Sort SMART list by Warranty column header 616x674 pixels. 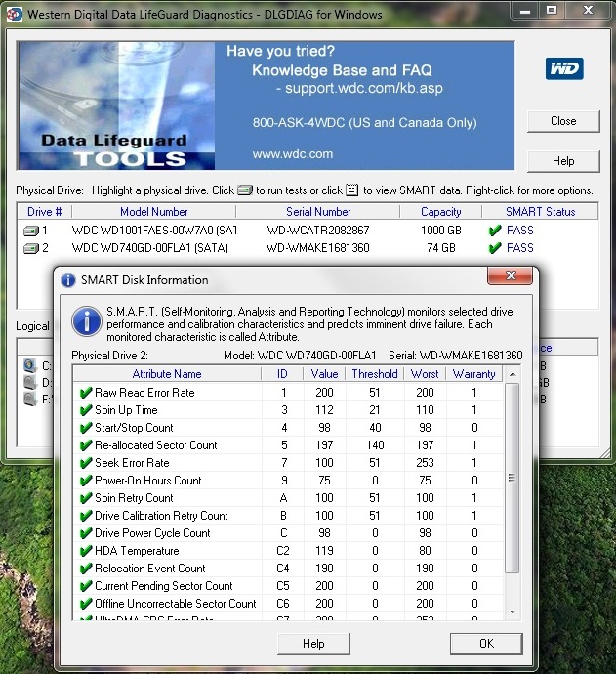[x=473, y=374]
